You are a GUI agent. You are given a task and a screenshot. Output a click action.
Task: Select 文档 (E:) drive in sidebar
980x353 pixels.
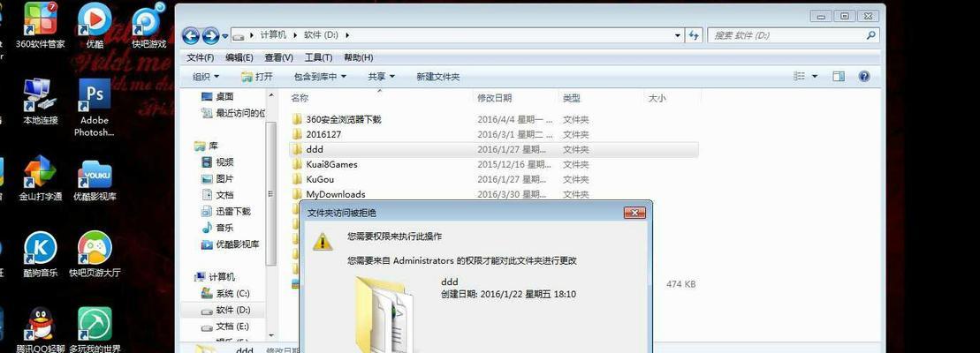(x=225, y=327)
